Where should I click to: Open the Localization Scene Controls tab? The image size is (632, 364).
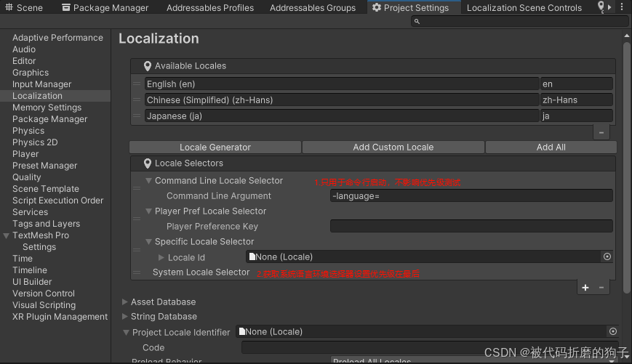[524, 8]
